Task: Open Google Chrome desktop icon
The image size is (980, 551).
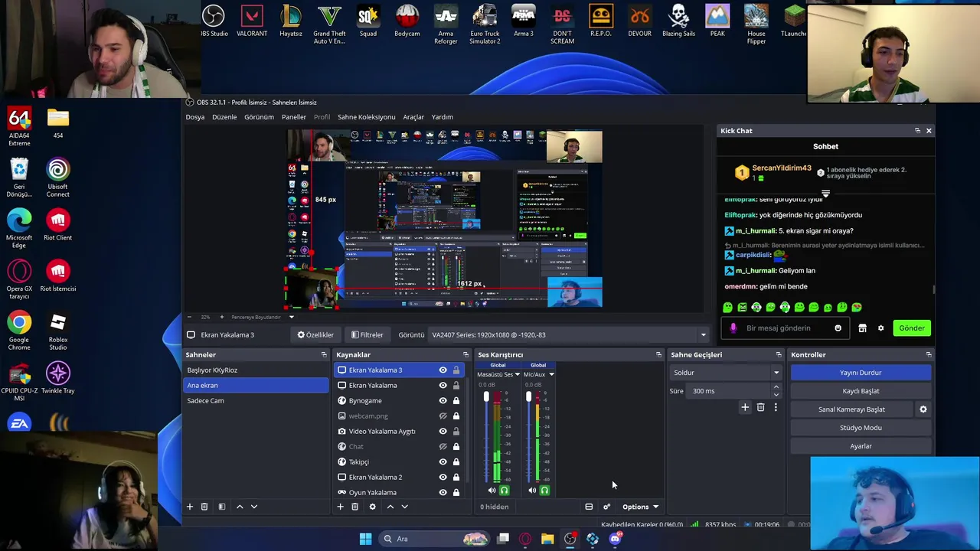Action: pos(19,331)
